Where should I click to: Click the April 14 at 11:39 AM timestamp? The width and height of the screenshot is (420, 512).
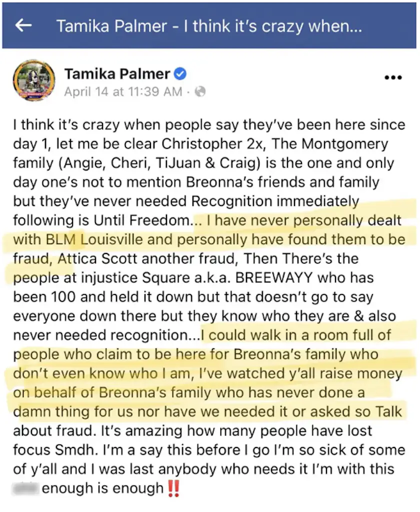click(x=123, y=91)
